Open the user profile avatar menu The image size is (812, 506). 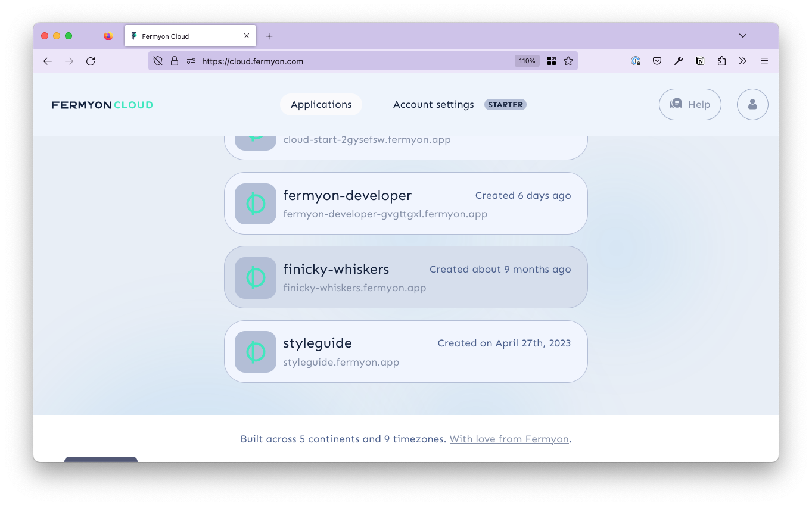coord(752,104)
